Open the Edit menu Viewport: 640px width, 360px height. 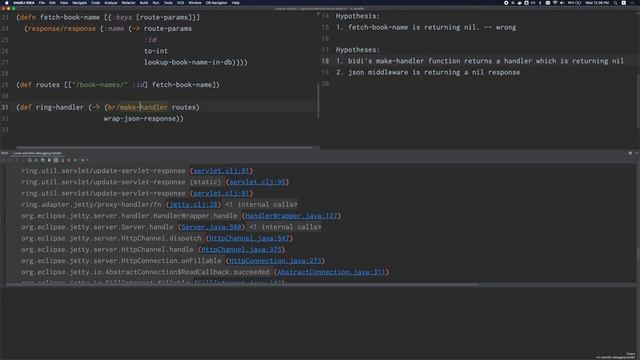click(x=52, y=3)
